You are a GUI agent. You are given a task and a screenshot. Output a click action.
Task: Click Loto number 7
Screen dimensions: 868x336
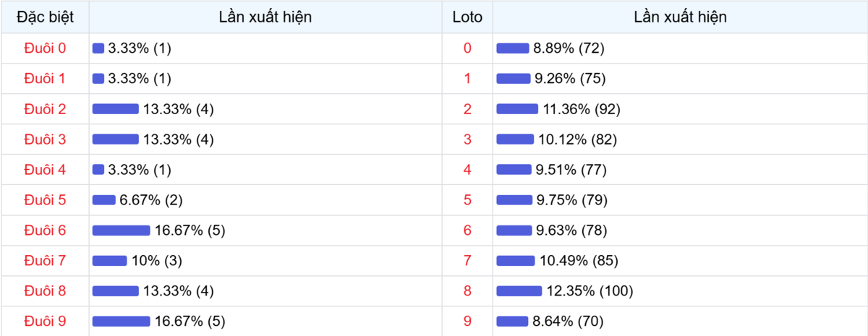(467, 261)
